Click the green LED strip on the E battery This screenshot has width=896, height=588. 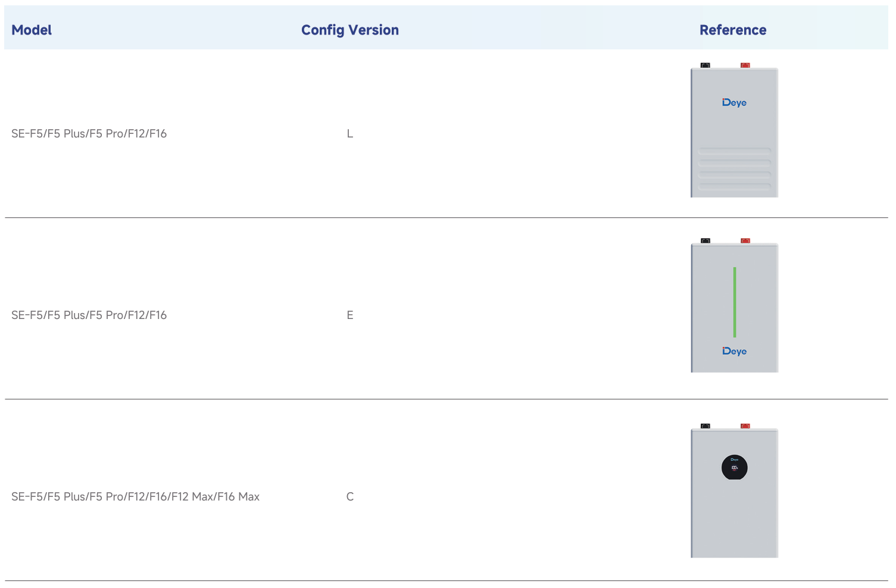point(735,302)
